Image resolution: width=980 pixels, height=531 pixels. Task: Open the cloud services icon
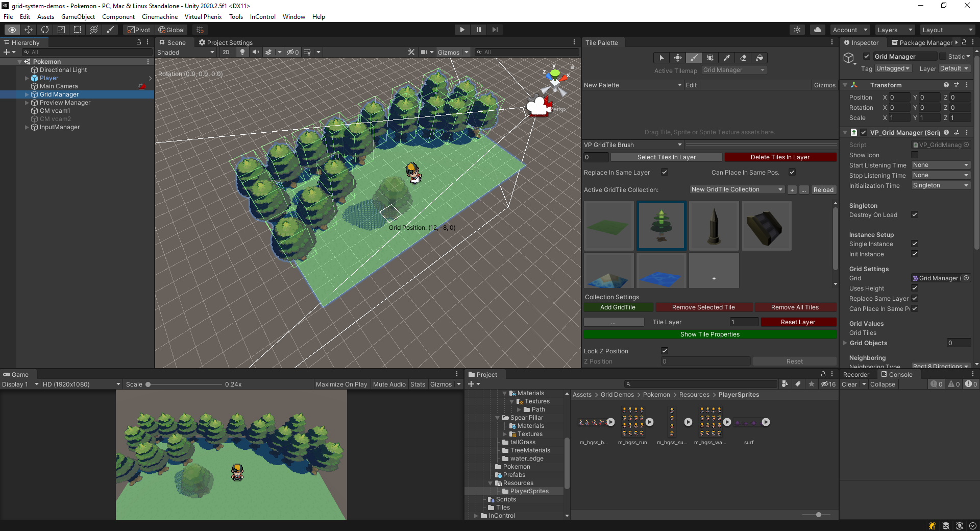point(818,30)
